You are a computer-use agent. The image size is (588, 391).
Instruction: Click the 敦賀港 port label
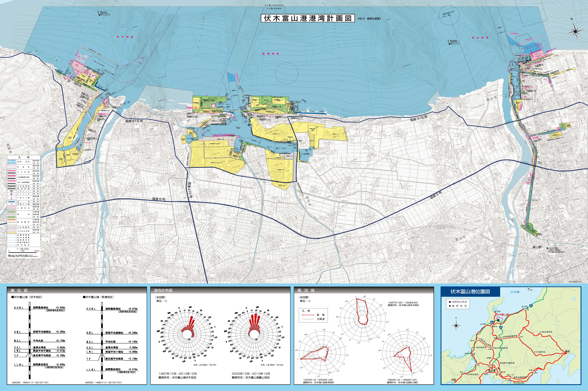coord(467,354)
